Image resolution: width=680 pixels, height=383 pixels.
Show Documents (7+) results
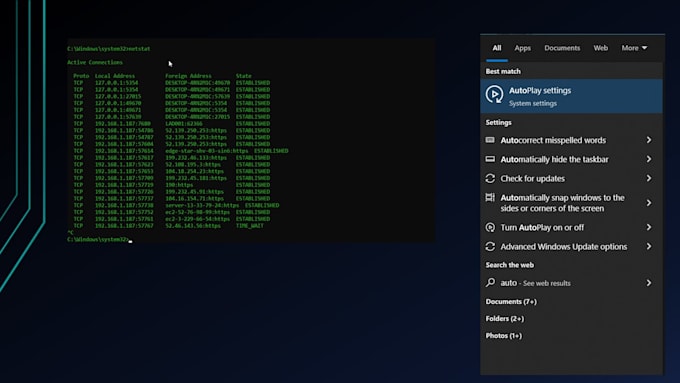511,301
